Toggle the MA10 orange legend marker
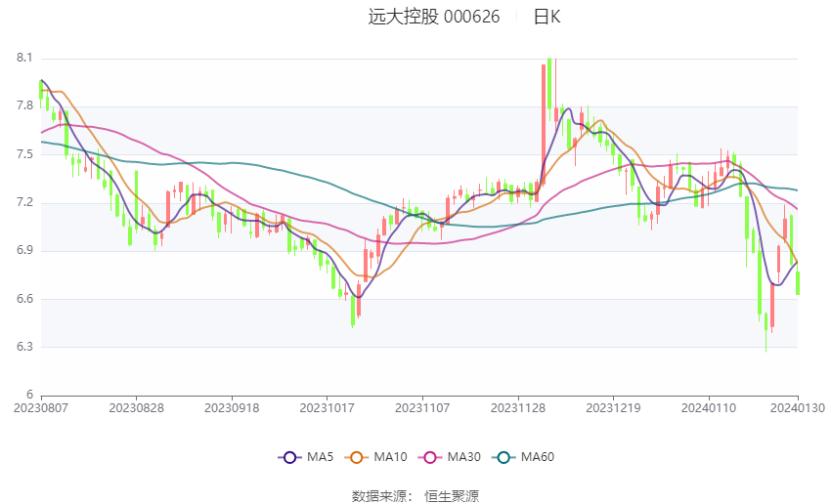Screen dimensions: 831x504 (x=356, y=457)
